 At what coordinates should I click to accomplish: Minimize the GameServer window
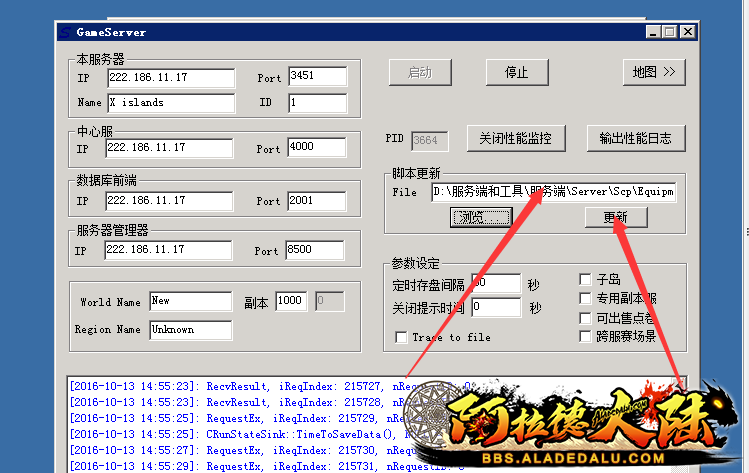click(653, 32)
